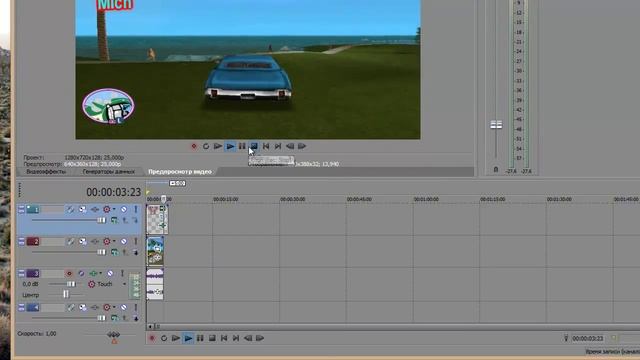Step to previous frame in the preview transport
The height and width of the screenshot is (360, 640).
tap(290, 146)
